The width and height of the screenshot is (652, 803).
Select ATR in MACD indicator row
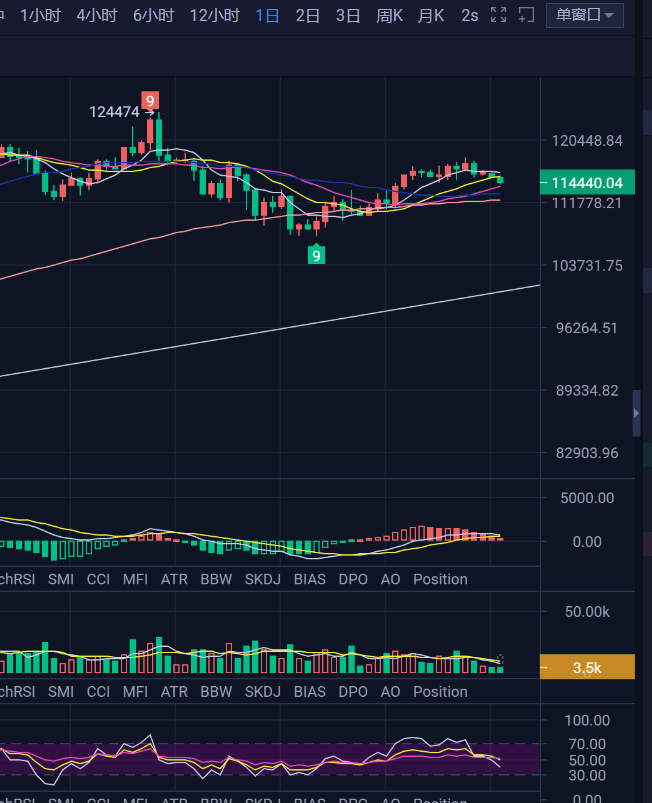[174, 579]
